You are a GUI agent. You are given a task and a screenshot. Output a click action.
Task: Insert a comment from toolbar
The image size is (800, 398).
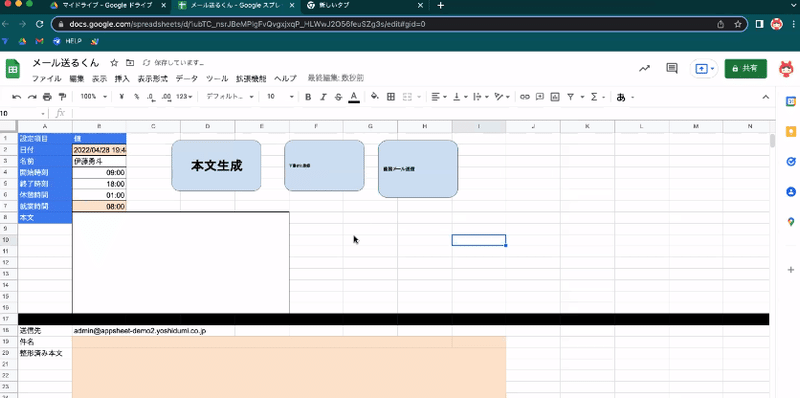tap(539, 97)
